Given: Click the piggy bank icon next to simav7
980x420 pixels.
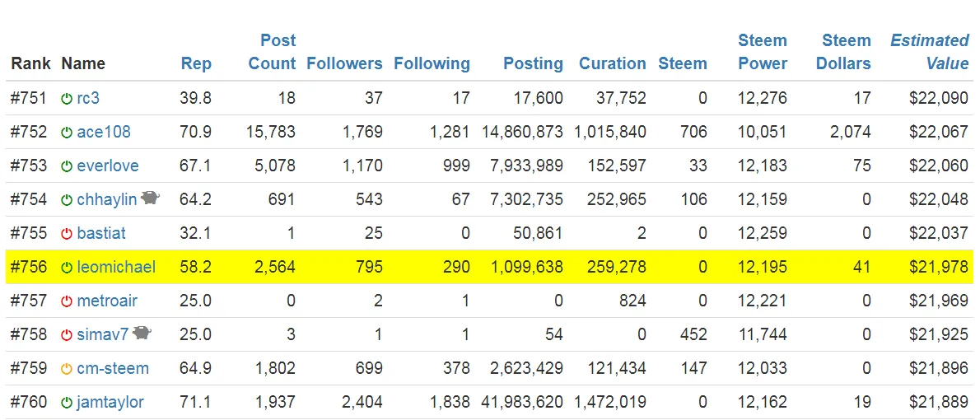Looking at the screenshot, I should pyautogui.click(x=142, y=334).
